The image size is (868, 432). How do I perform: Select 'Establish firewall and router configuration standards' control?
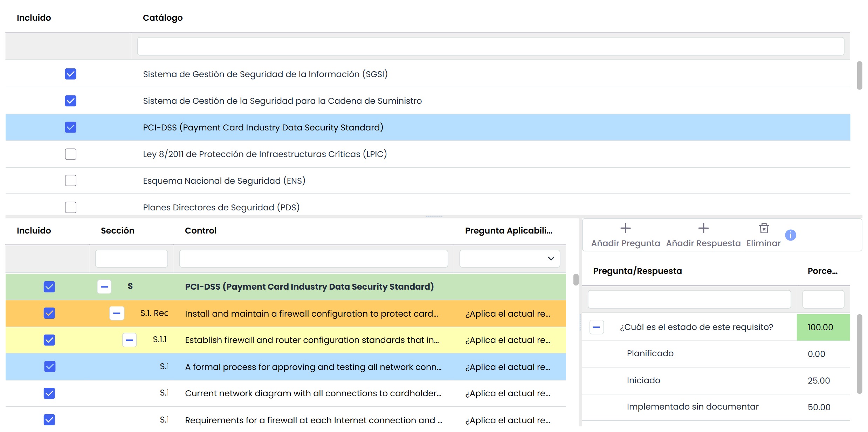click(312, 340)
